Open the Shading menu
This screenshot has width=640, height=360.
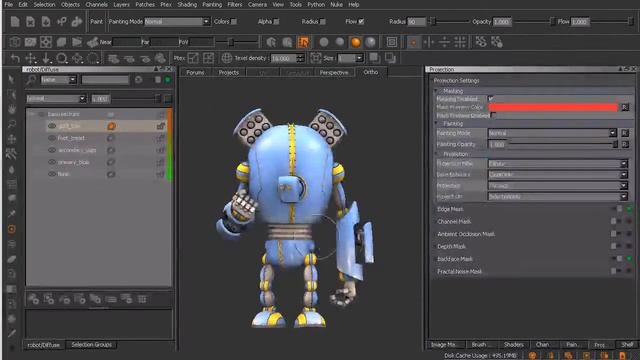[187, 4]
